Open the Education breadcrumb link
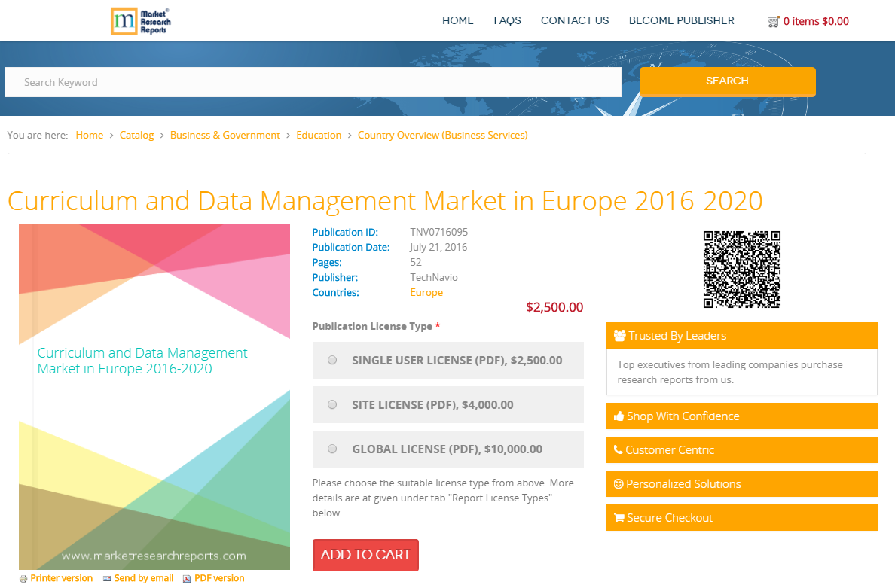895x588 pixels. click(x=319, y=136)
